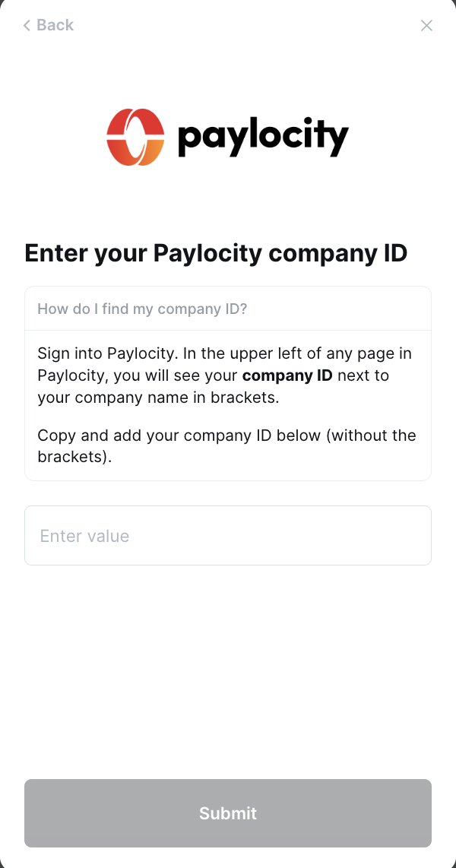
Task: Close the dialog with the X icon
Action: (426, 26)
